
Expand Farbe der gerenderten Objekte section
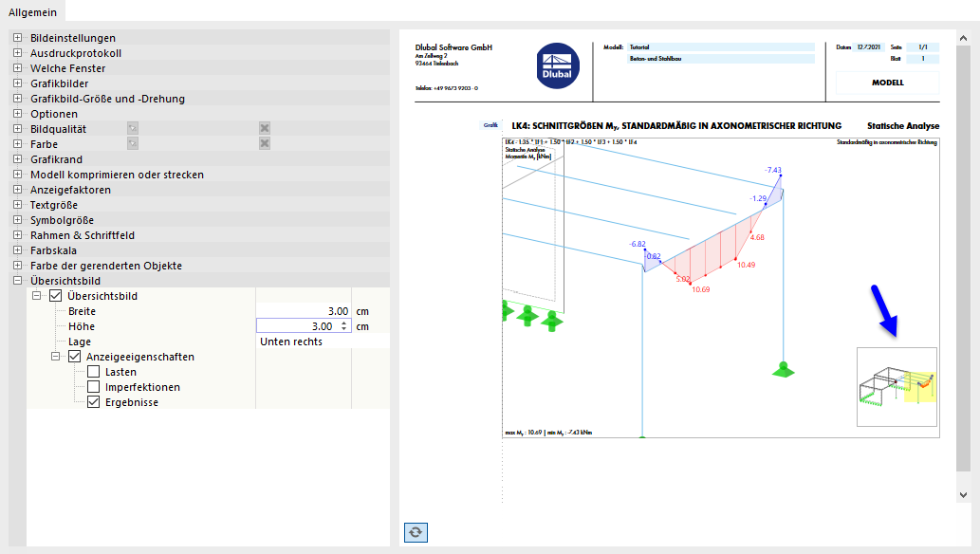click(x=17, y=265)
